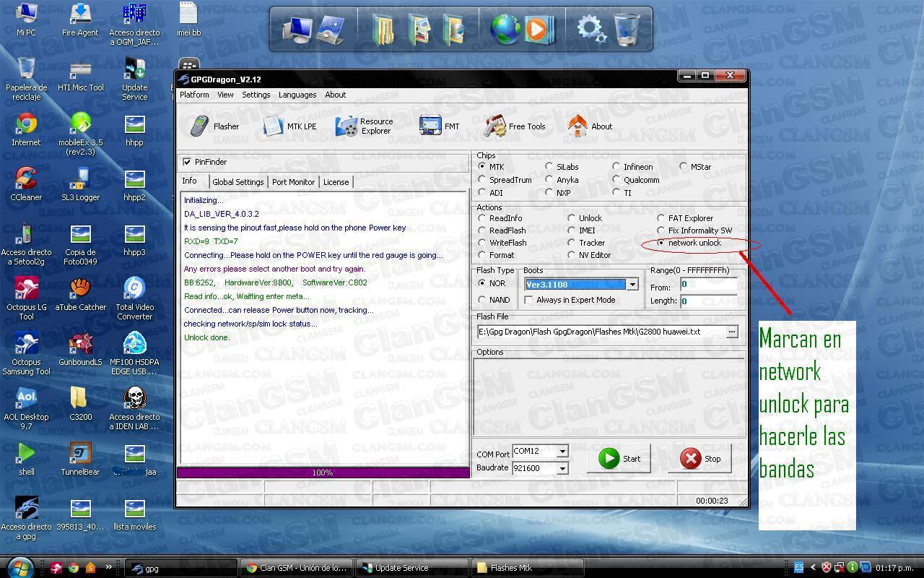Choose the Qualcomm chip option

coord(616,180)
